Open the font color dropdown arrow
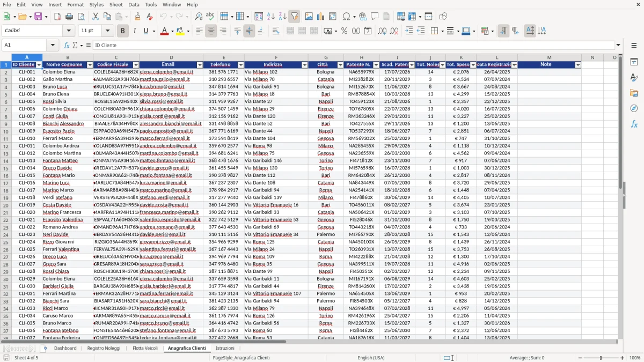644x362 pixels. pos(172,31)
